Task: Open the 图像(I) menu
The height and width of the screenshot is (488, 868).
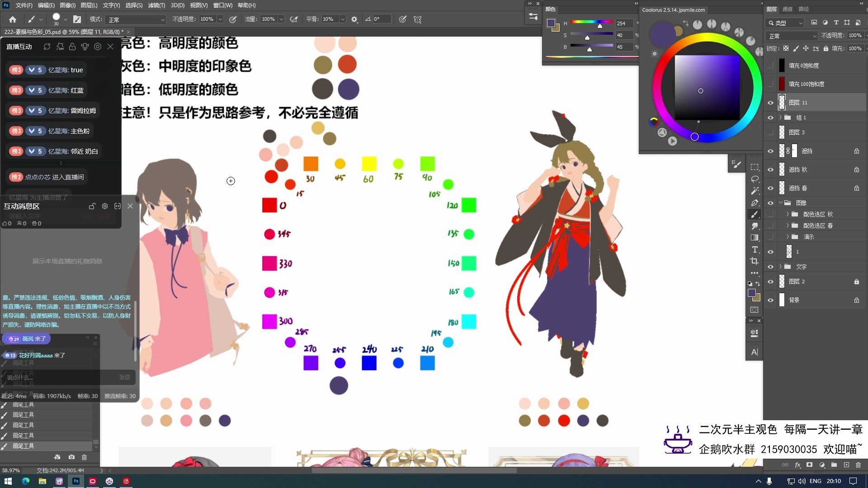Action: click(68, 5)
